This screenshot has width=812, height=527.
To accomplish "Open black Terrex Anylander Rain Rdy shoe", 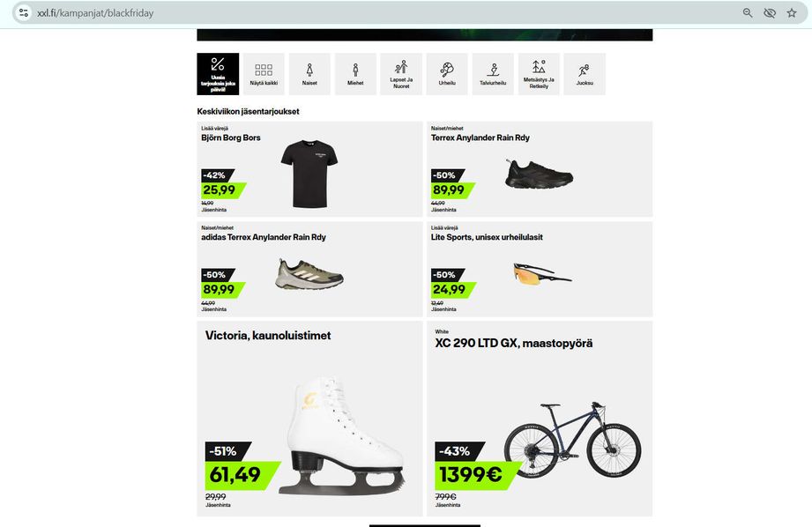I will tap(540, 169).
